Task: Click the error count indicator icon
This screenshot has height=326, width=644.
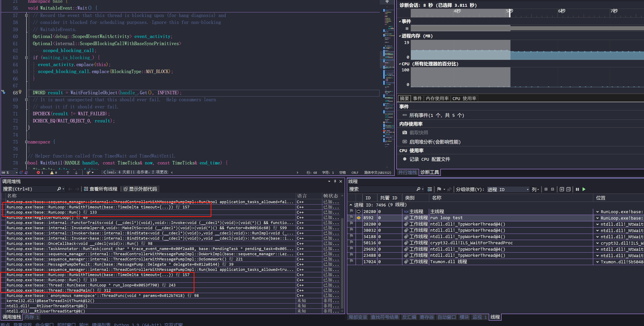Action: point(38,172)
